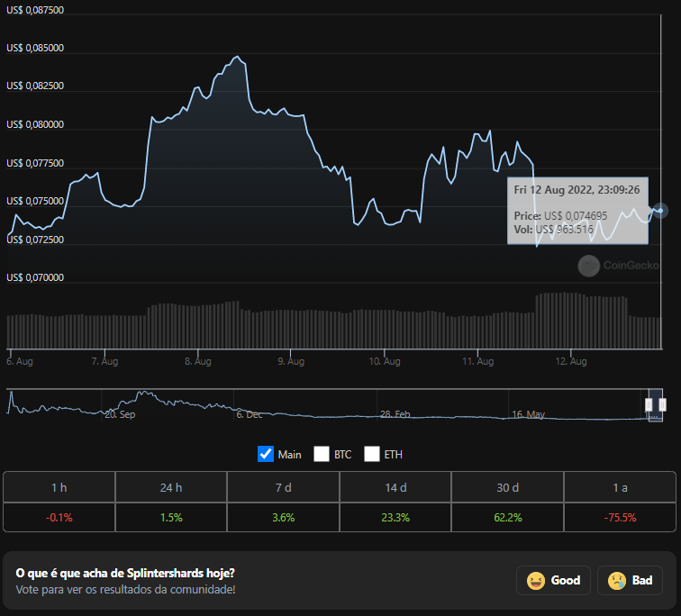Click the -0.1% one hour change value
The image size is (681, 616).
(x=59, y=518)
